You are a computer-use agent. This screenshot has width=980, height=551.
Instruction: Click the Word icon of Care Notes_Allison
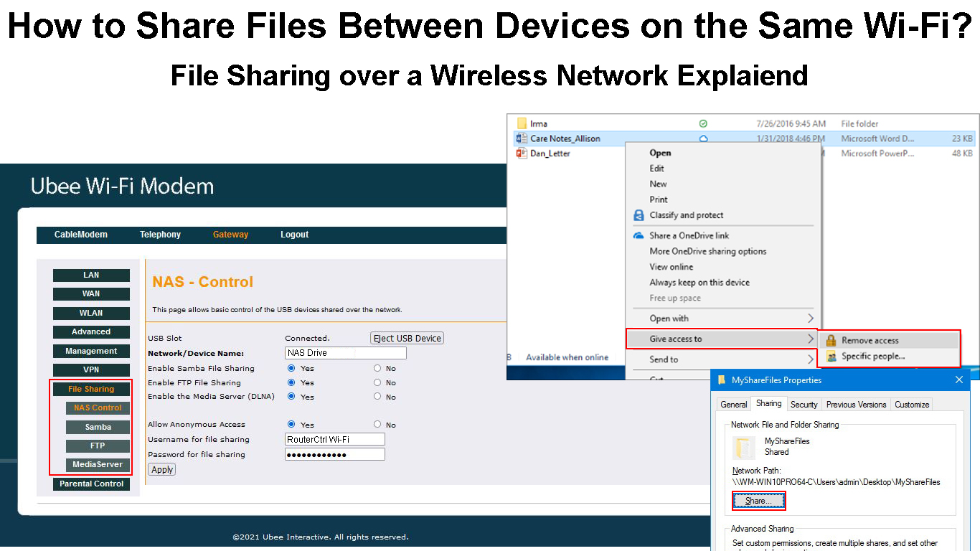click(522, 138)
